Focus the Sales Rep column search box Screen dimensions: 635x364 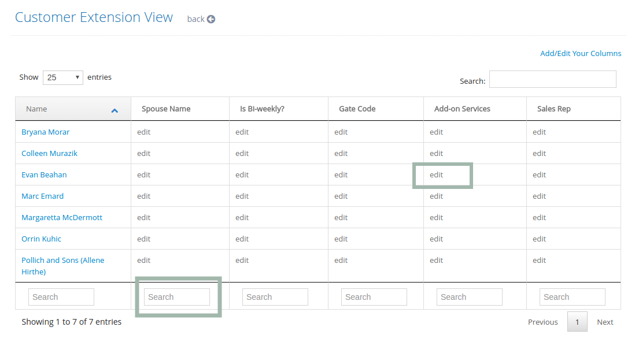click(572, 297)
